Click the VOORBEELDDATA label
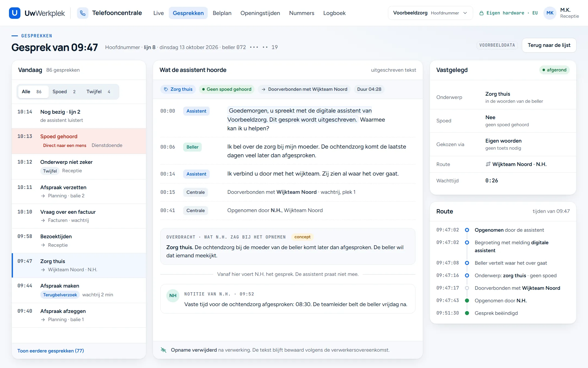Image resolution: width=588 pixels, height=368 pixels. pos(497,45)
